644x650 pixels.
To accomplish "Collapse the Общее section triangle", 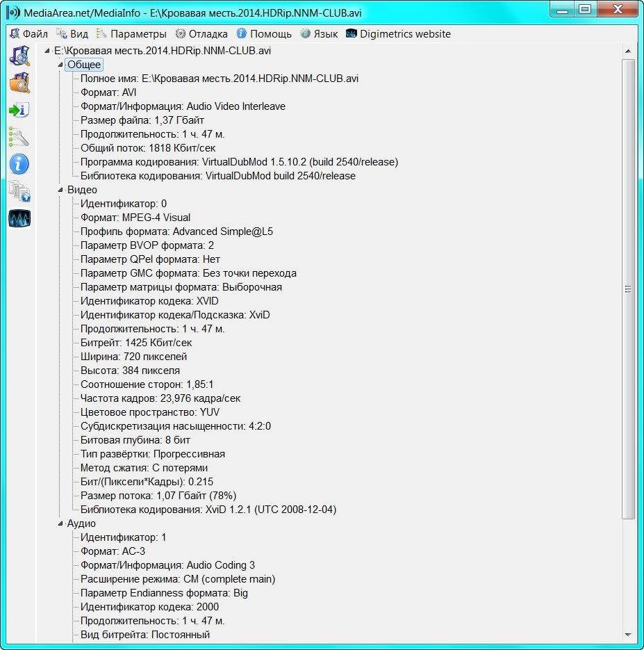I will pyautogui.click(x=60, y=65).
